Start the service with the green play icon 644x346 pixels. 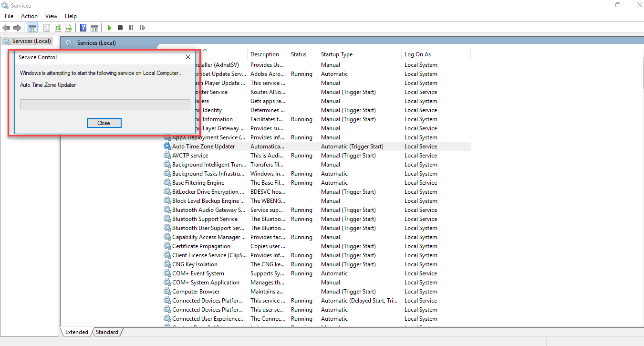(x=109, y=27)
